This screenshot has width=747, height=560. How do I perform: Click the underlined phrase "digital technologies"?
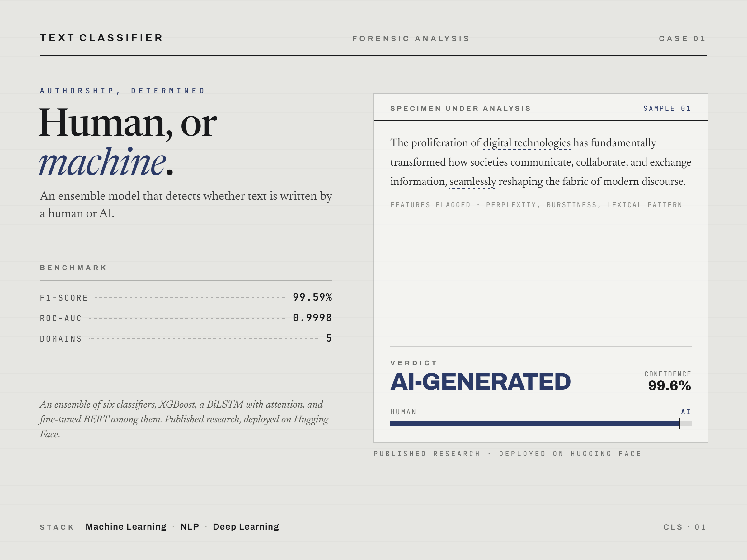tap(527, 143)
